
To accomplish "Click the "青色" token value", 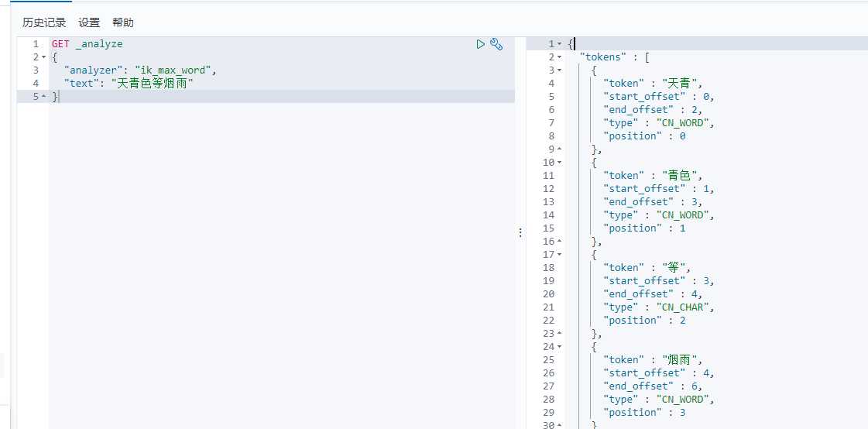I will (x=678, y=176).
